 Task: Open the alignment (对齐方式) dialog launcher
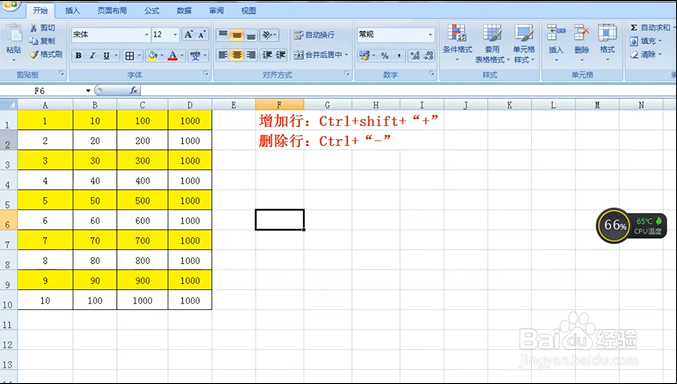pyautogui.click(x=347, y=74)
